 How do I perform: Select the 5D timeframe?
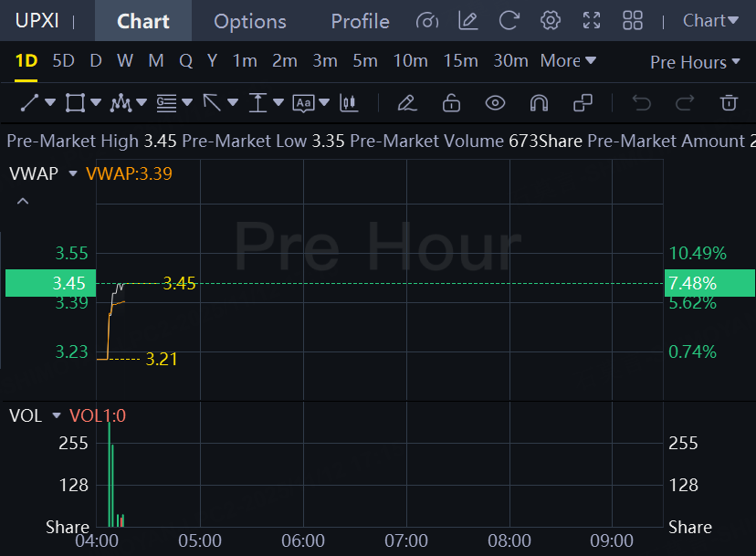click(x=63, y=61)
